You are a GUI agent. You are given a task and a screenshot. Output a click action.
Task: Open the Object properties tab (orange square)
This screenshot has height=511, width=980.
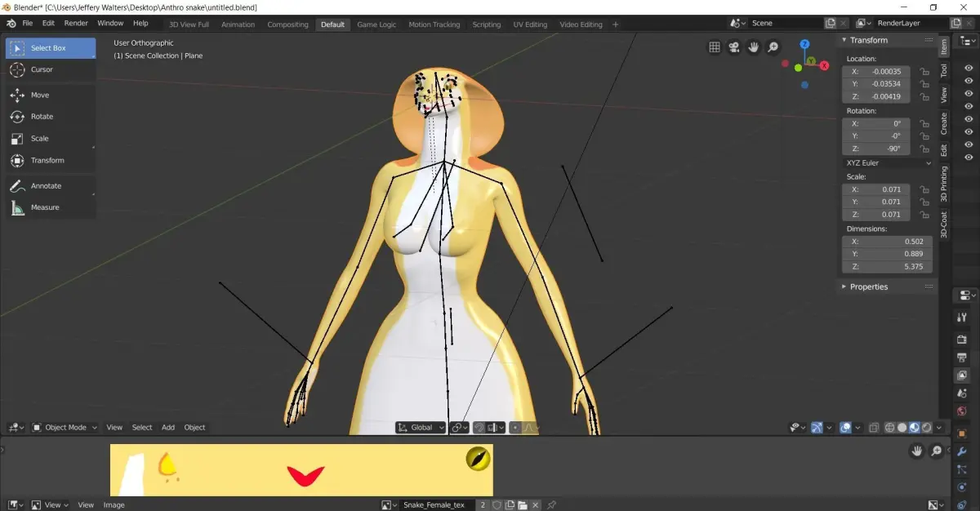click(x=962, y=433)
